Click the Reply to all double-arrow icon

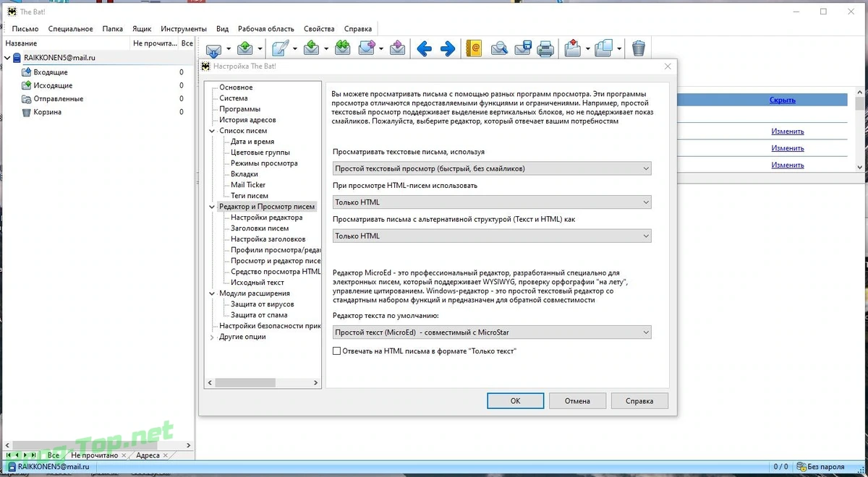click(x=342, y=48)
